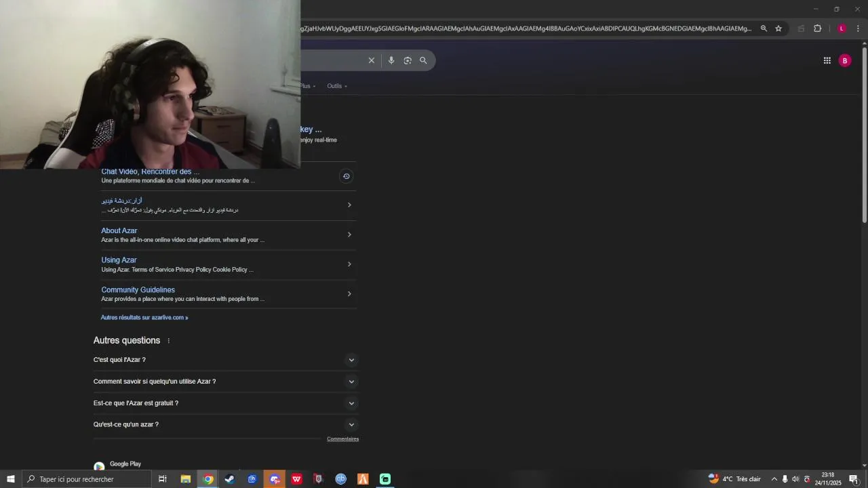Open the chevron on Arabic Azar row
This screenshot has width=868, height=488.
coord(349,205)
